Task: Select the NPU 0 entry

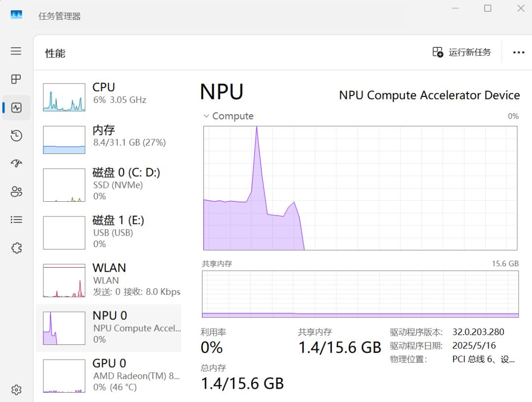Action: (x=108, y=328)
